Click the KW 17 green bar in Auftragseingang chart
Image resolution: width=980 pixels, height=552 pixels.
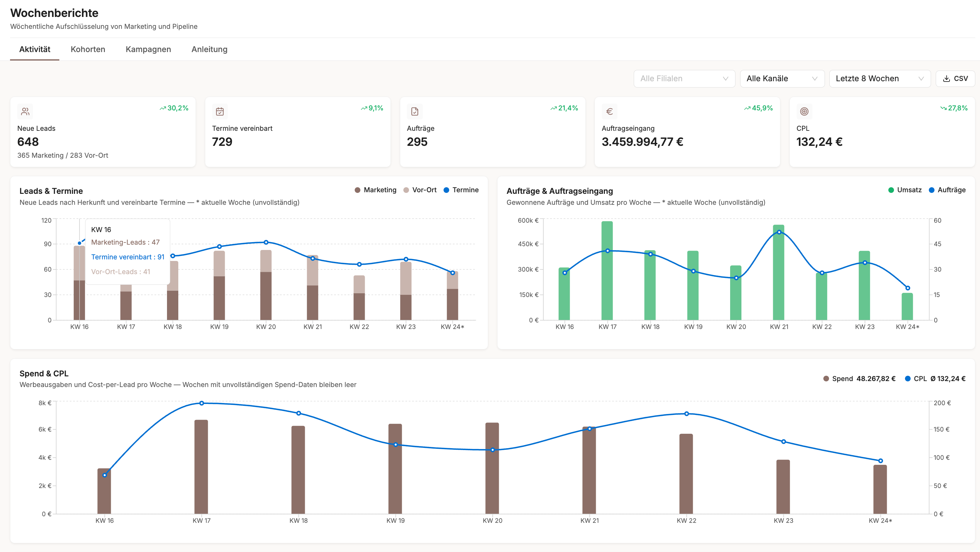tap(607, 271)
